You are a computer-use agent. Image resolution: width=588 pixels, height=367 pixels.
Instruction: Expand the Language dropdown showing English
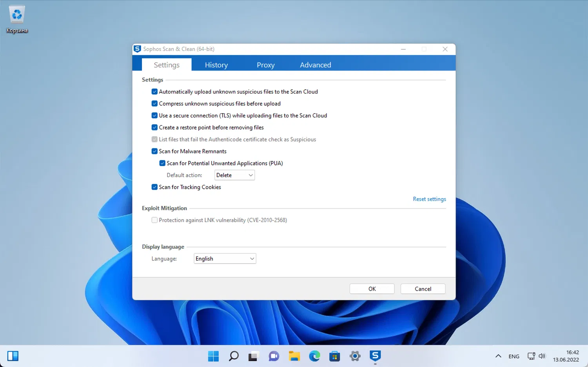point(225,259)
